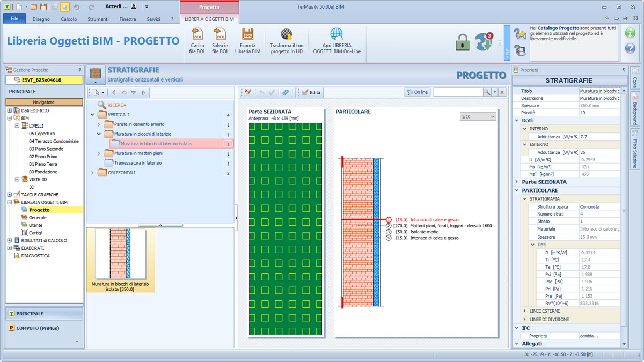Open the File menu
Image resolution: width=644 pixels, height=362 pixels.
(x=14, y=19)
